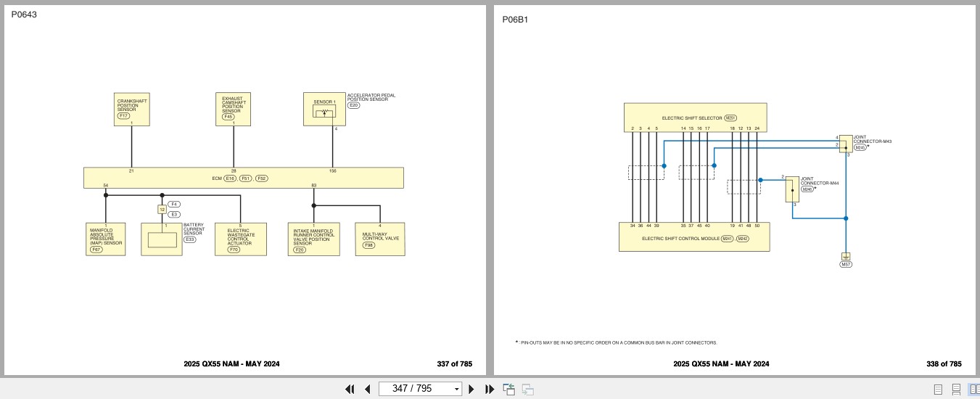Go to the next page
980x399 pixels.
[471, 389]
